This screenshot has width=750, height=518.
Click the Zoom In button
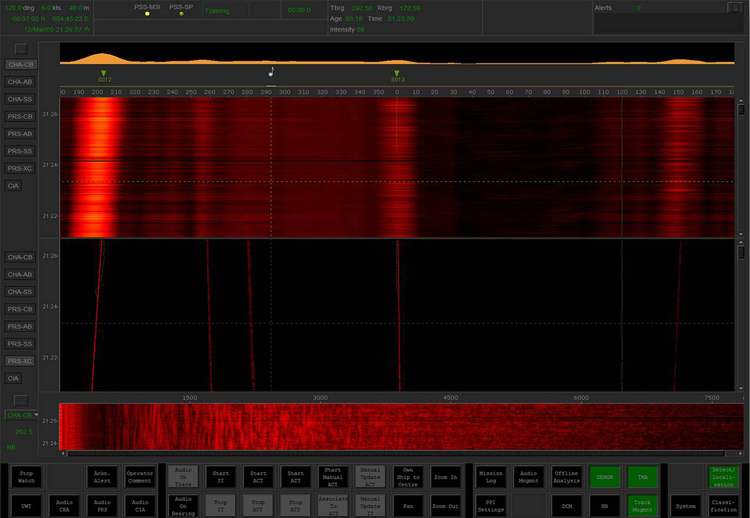coord(447,477)
